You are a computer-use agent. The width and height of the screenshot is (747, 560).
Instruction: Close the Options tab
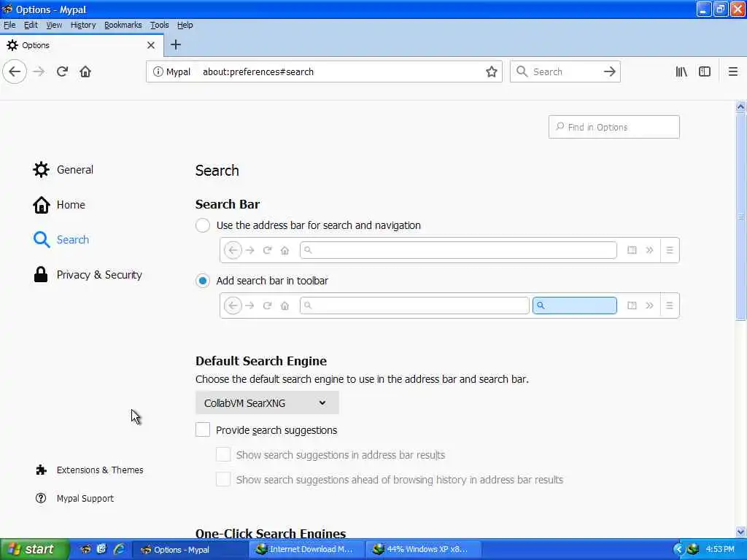[151, 45]
